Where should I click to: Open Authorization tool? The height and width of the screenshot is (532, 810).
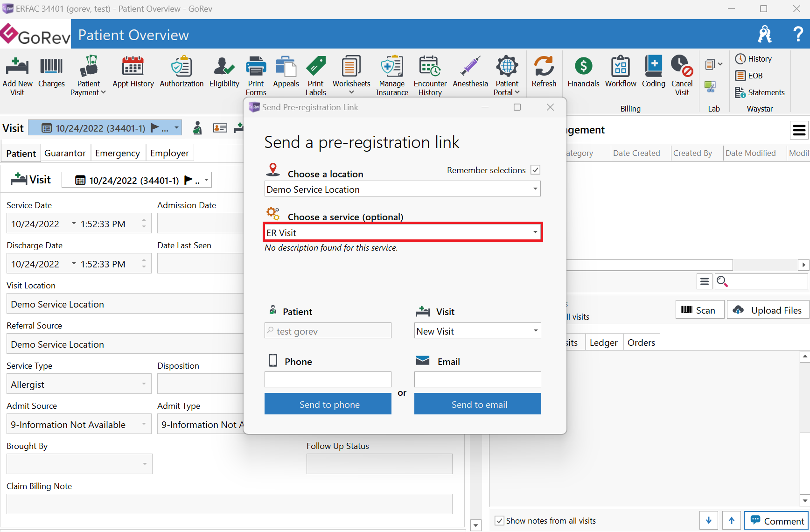point(182,72)
